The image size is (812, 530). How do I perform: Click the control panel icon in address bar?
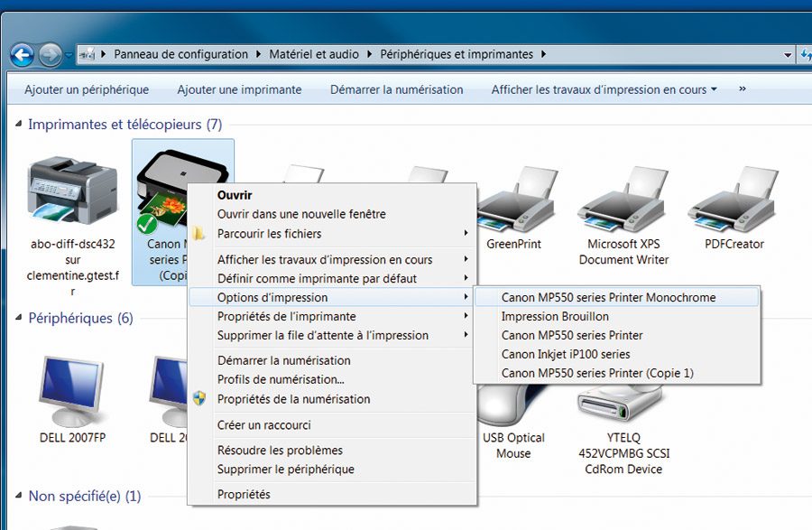tap(88, 54)
